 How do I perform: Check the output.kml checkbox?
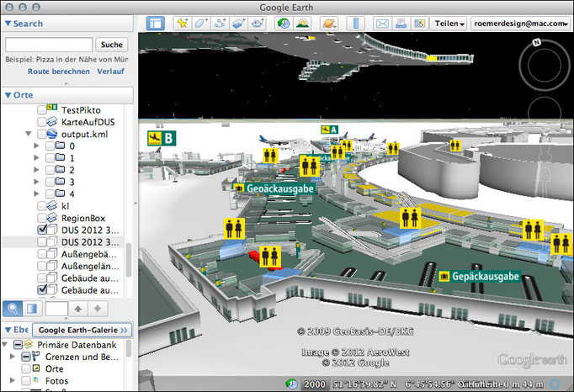tap(42, 134)
